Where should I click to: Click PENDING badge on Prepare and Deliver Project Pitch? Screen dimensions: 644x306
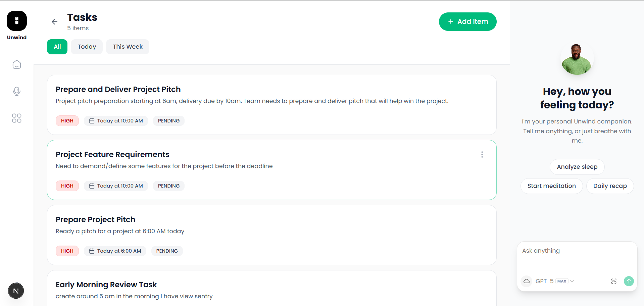coord(169,121)
